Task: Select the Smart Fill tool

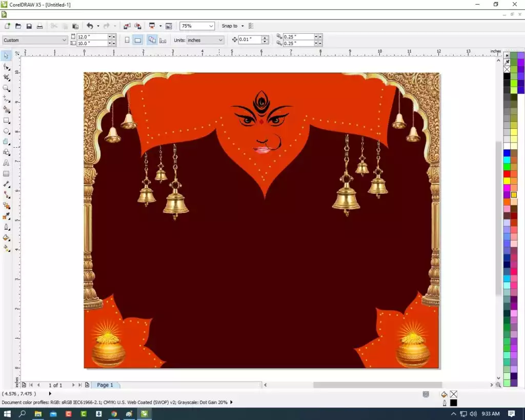Action: click(x=6, y=110)
